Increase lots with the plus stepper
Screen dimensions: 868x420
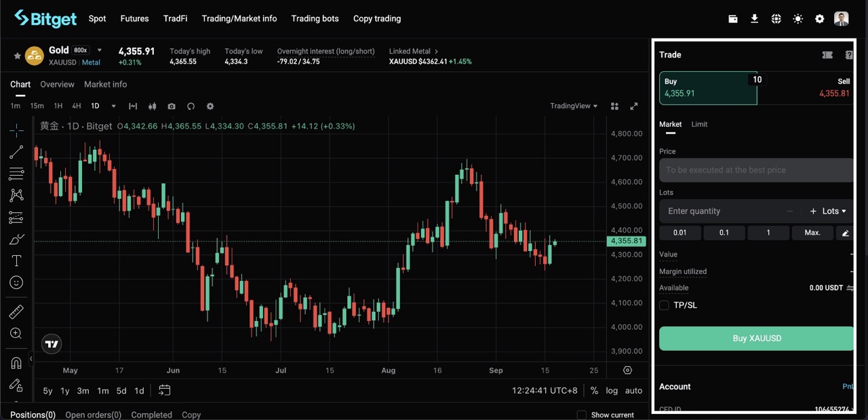click(813, 211)
